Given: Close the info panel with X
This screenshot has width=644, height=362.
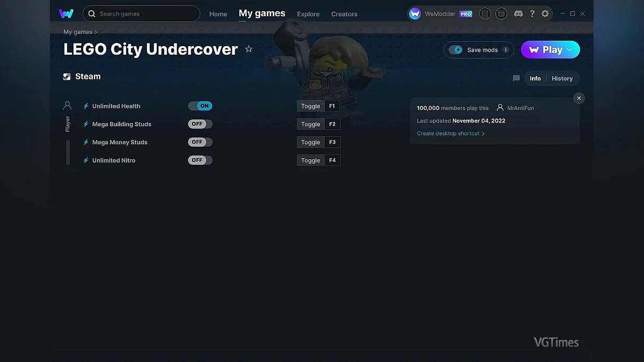Looking at the screenshot, I should (x=579, y=98).
